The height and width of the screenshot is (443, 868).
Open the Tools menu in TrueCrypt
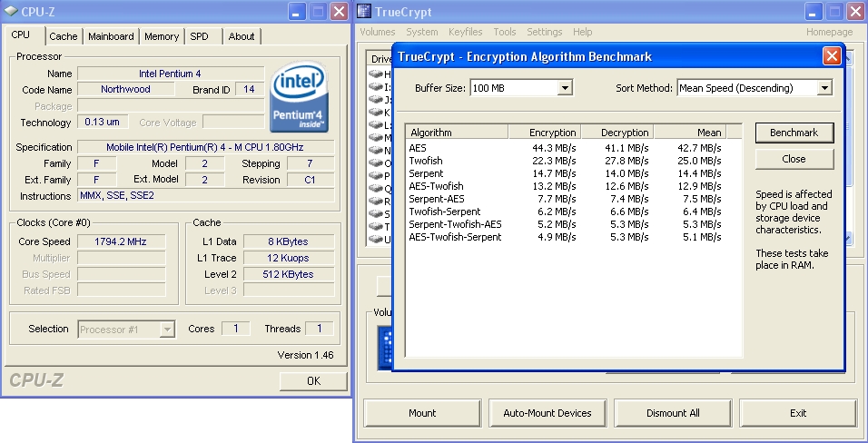(x=505, y=32)
